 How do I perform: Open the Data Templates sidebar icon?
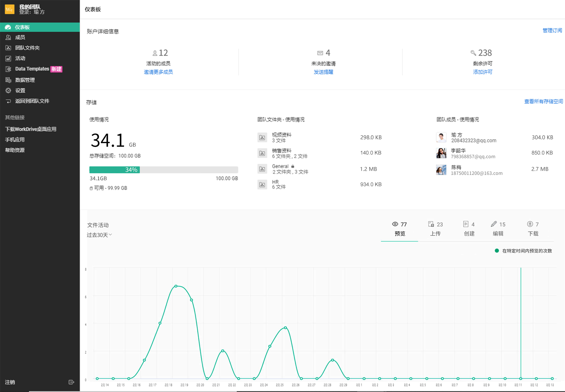click(x=8, y=69)
